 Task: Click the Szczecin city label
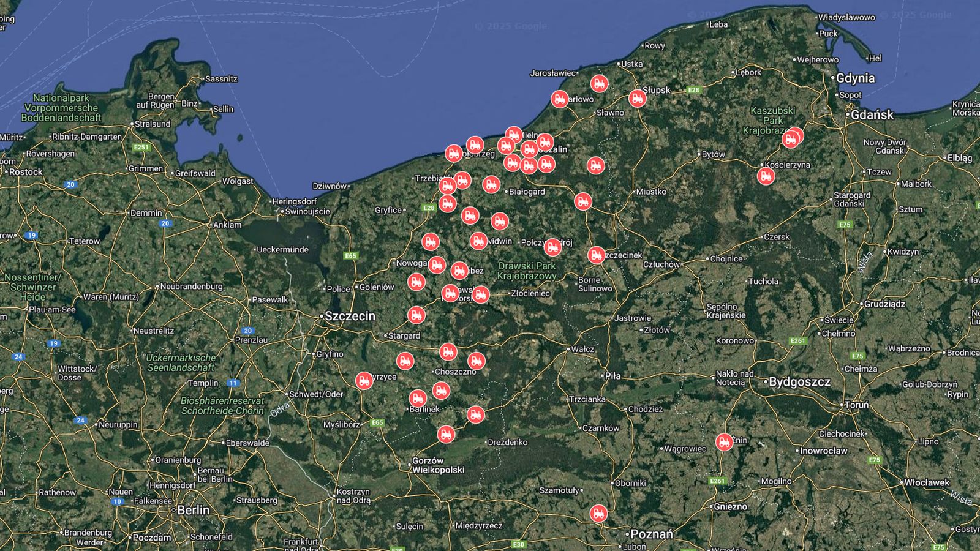pyautogui.click(x=350, y=317)
